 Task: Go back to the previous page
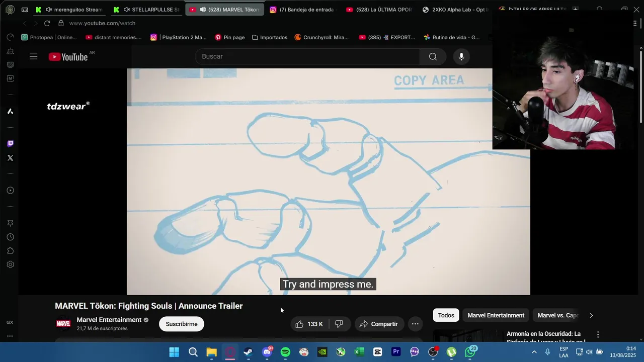[25, 23]
